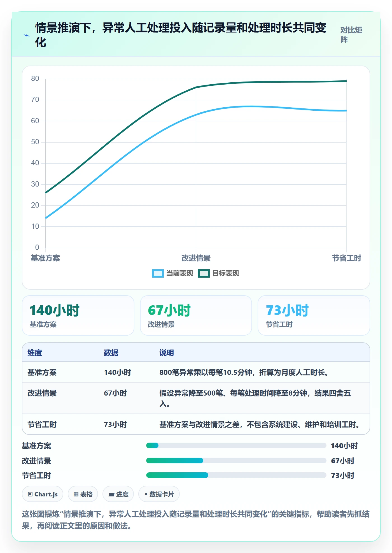Click the dark green 目标表现 line end point
392x553 pixels.
(x=346, y=81)
